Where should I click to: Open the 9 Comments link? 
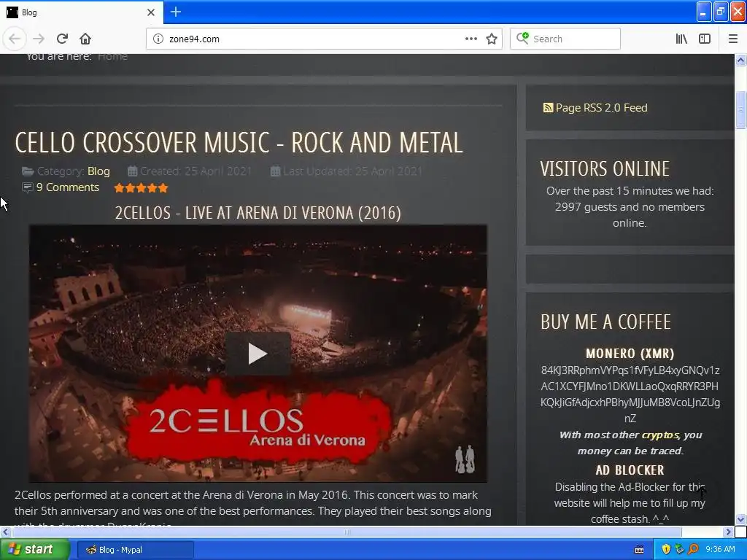pyautogui.click(x=68, y=187)
